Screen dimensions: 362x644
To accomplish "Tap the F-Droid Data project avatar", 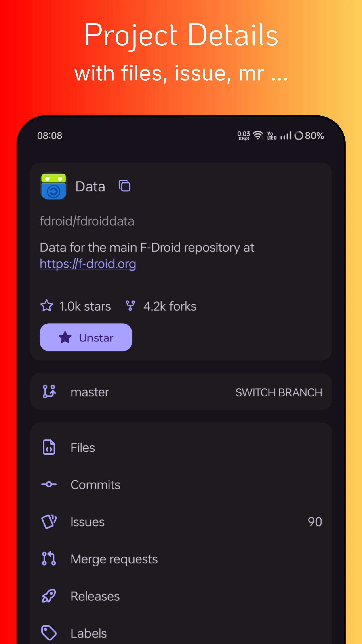I will coord(53,186).
